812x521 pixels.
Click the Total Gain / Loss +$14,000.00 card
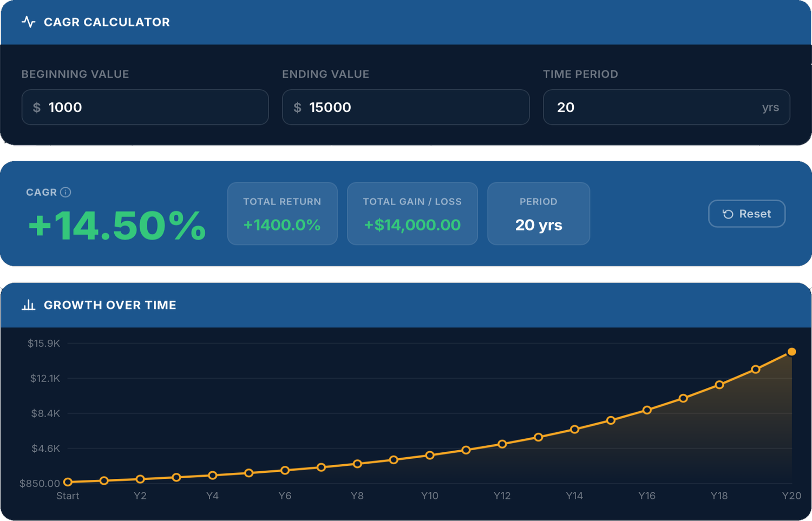(x=412, y=214)
